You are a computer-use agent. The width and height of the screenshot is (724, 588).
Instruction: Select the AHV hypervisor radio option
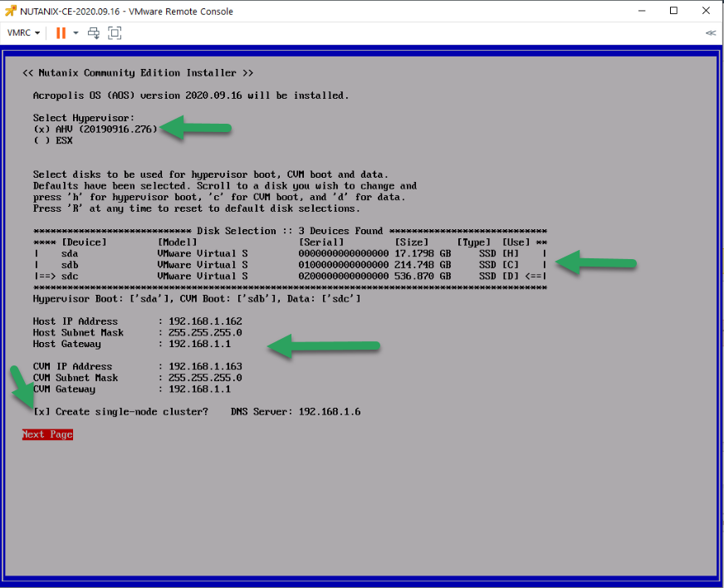click(42, 130)
